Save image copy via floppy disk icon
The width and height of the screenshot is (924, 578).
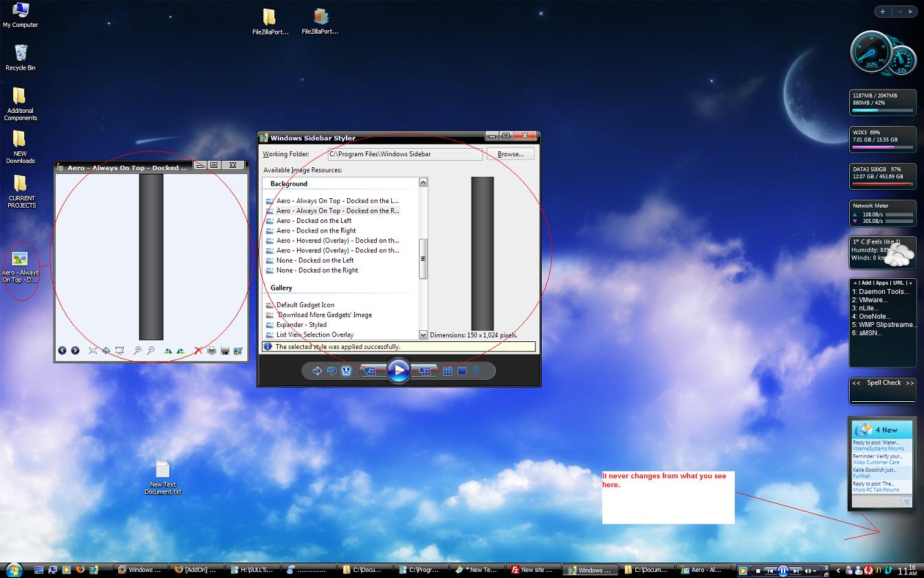[x=225, y=351]
